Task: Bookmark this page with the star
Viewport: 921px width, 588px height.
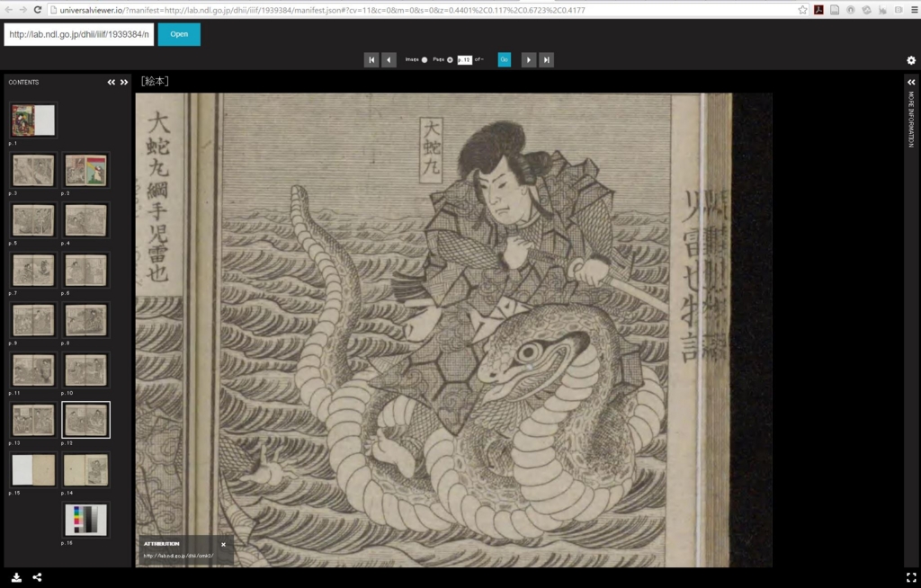Action: point(802,9)
